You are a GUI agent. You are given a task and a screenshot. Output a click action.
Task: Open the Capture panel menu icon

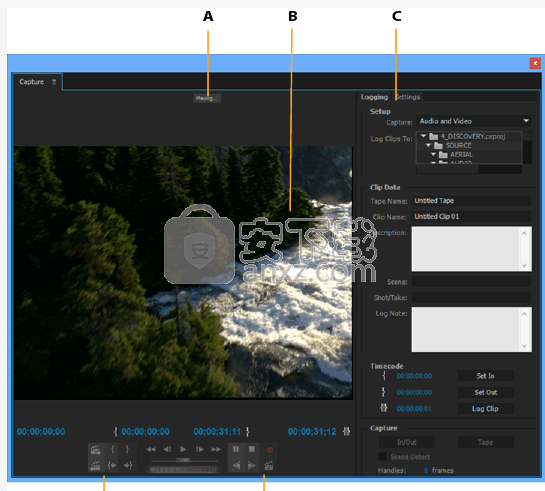point(54,82)
